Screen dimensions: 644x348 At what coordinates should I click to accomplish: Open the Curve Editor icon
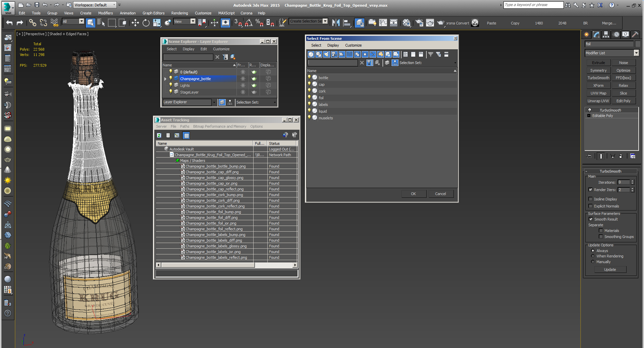(383, 23)
